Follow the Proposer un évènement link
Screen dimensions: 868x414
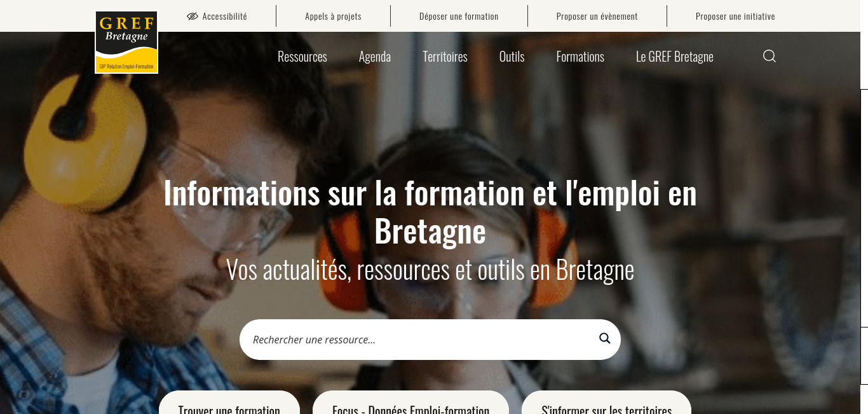(597, 17)
